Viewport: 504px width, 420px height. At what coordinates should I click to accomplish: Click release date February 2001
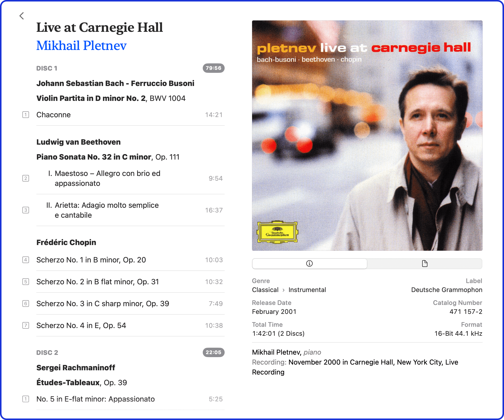click(274, 312)
